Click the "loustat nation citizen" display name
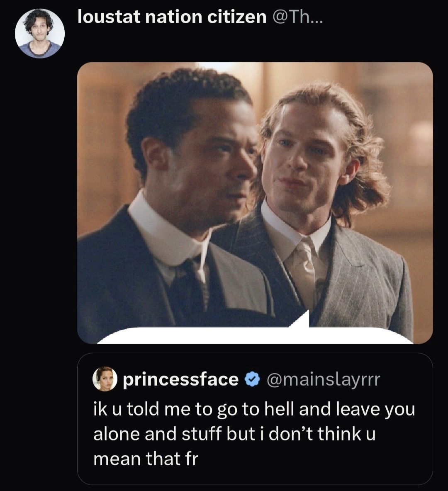This screenshot has height=491, width=448. pos(172,17)
